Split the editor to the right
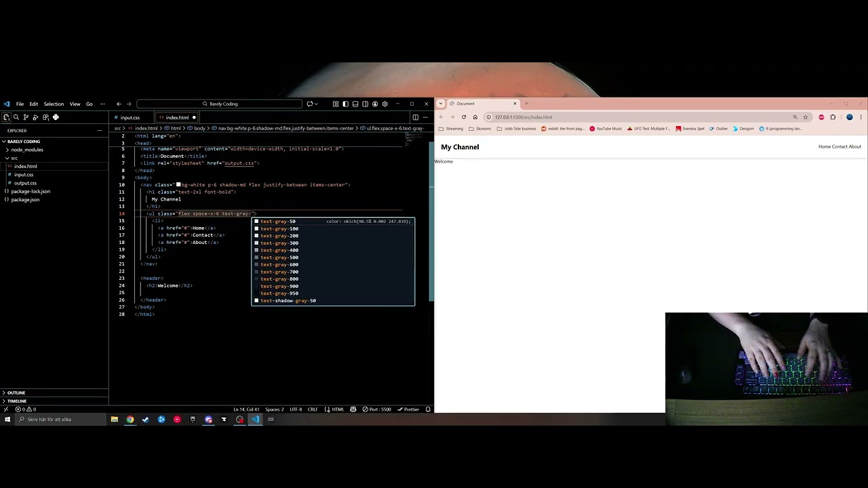 click(416, 117)
